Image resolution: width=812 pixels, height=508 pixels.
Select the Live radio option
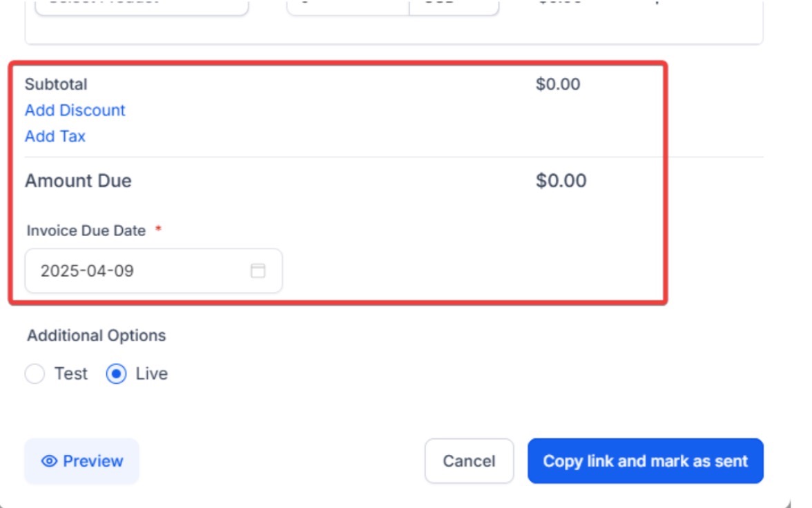pyautogui.click(x=116, y=374)
